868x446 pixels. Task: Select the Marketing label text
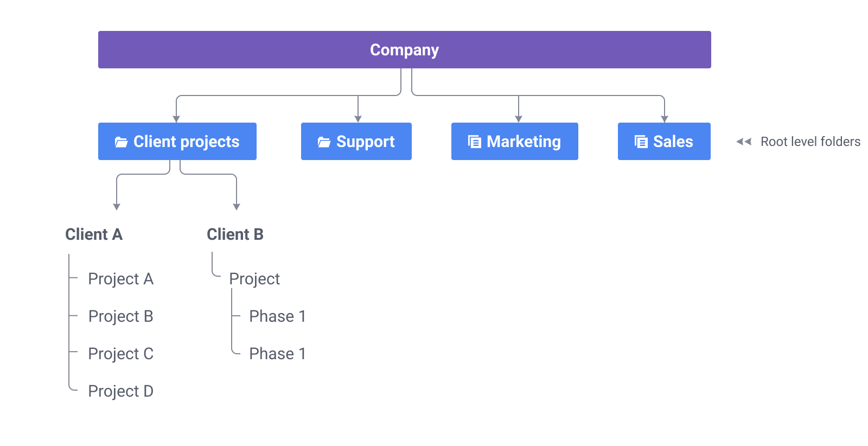click(524, 142)
